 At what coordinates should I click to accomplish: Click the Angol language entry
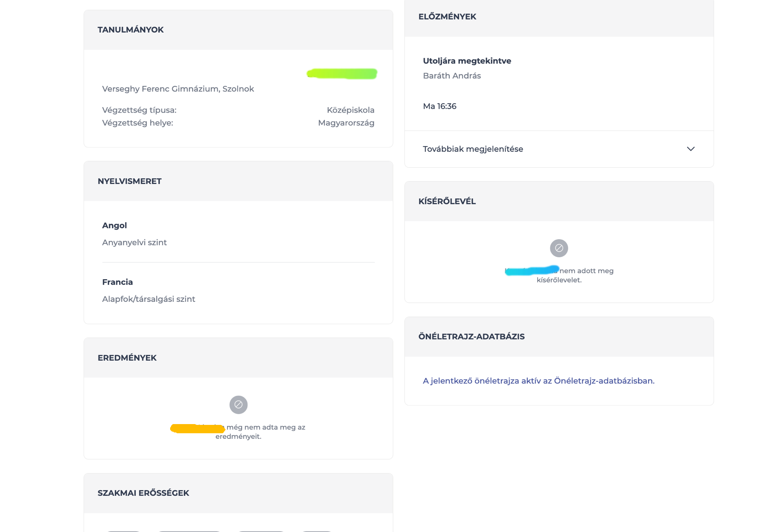point(114,225)
